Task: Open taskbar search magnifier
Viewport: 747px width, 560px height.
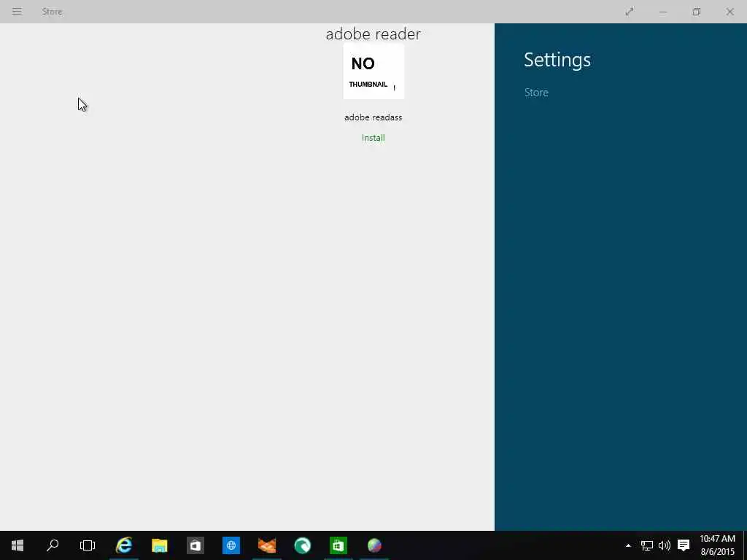Action: (x=53, y=545)
